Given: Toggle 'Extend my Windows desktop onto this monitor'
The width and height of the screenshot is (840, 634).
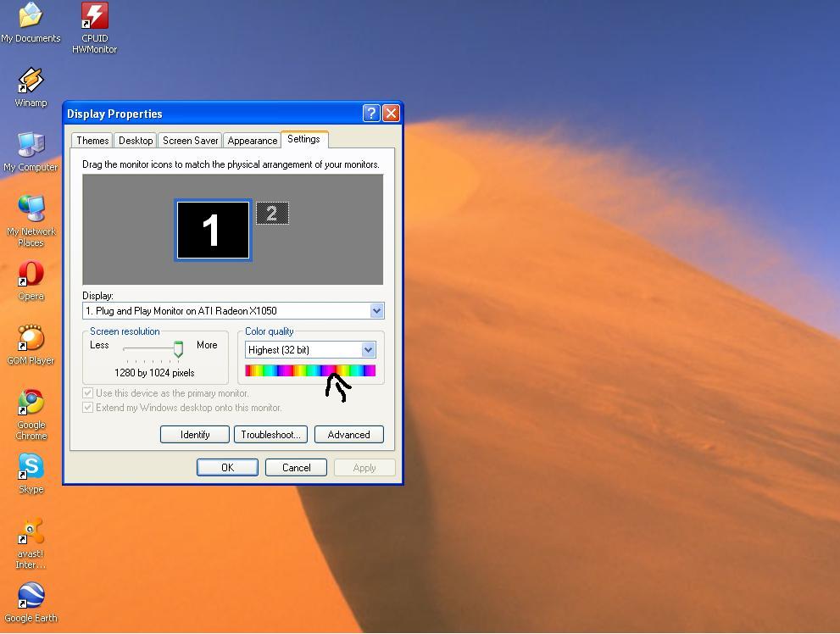Looking at the screenshot, I should (x=88, y=408).
